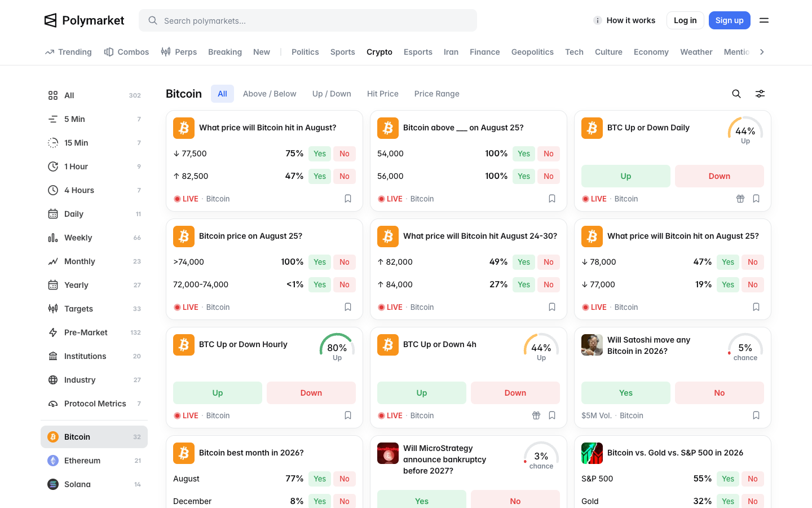
Task: Click the 44% Up gauge on Daily market
Action: 745,130
